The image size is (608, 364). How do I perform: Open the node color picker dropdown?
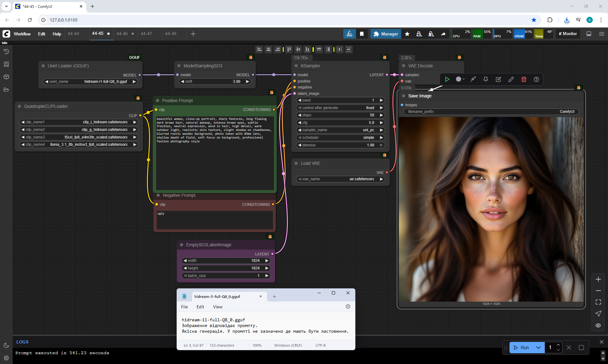[460, 79]
